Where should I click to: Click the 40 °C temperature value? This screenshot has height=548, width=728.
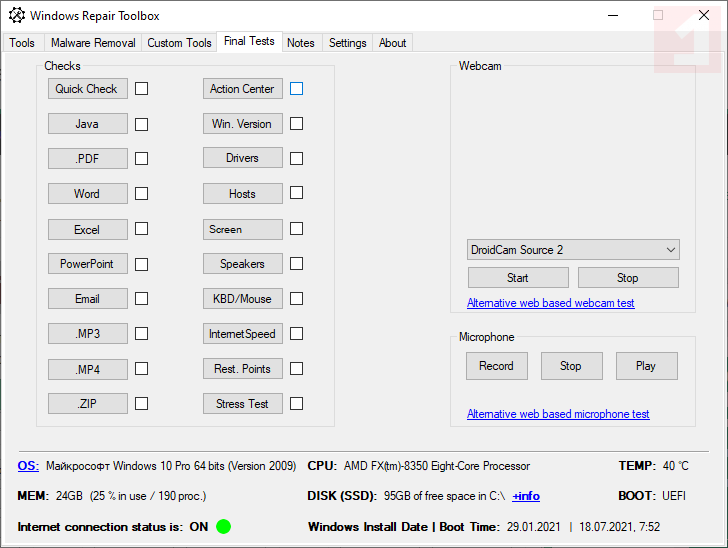pos(676,466)
